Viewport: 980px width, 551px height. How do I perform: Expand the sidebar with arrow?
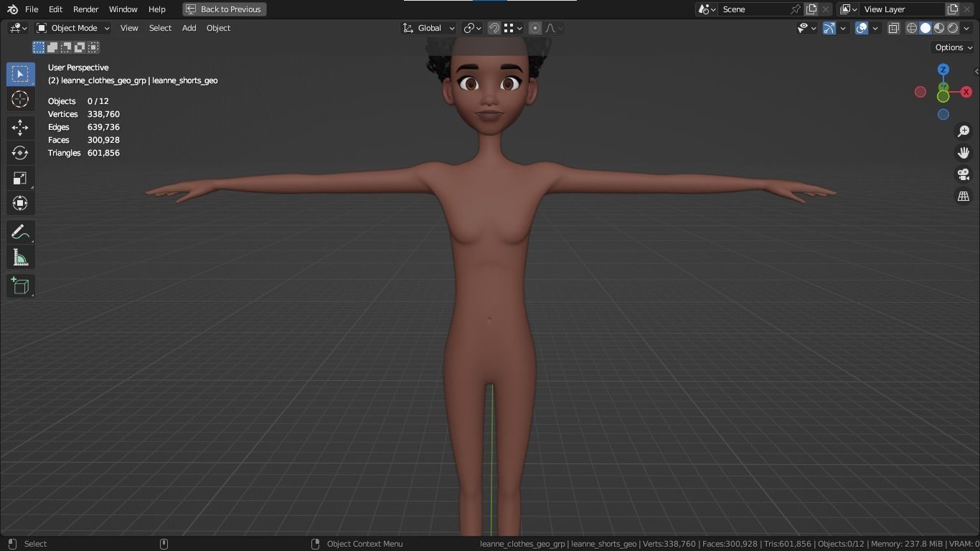(x=976, y=71)
